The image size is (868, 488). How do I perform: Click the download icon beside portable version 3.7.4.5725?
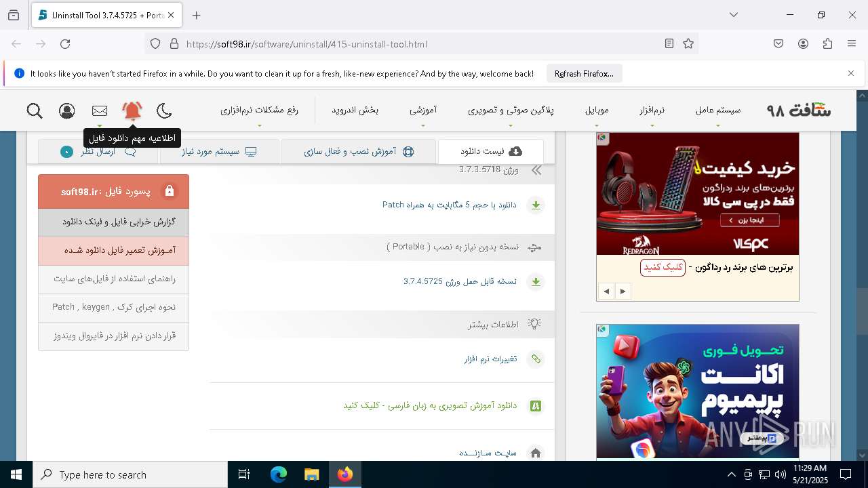click(x=536, y=282)
